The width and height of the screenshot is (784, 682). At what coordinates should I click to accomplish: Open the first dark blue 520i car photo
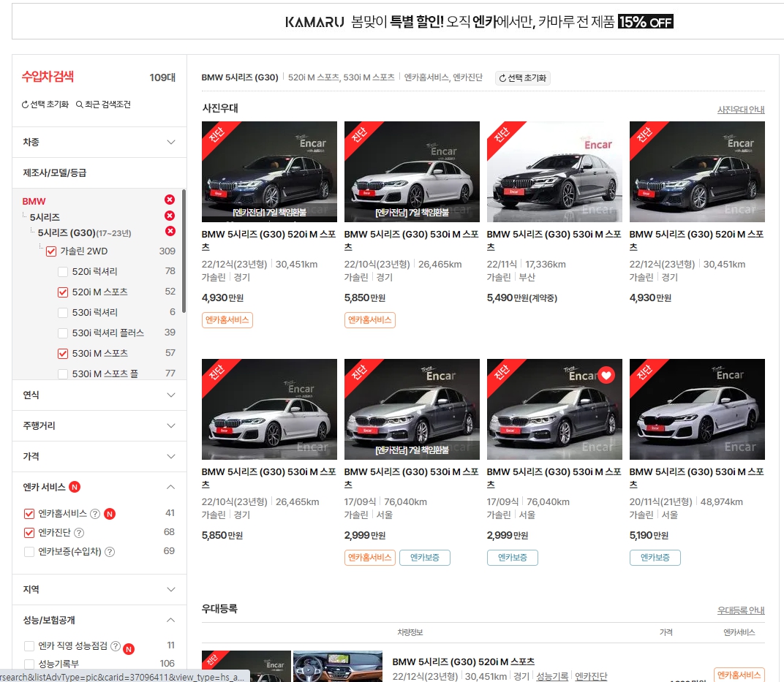pos(269,171)
